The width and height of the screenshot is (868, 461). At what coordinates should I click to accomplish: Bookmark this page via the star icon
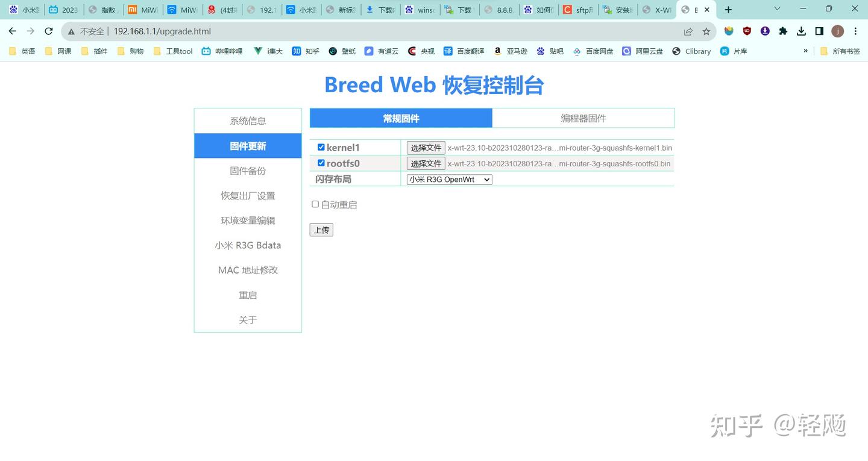coord(706,31)
